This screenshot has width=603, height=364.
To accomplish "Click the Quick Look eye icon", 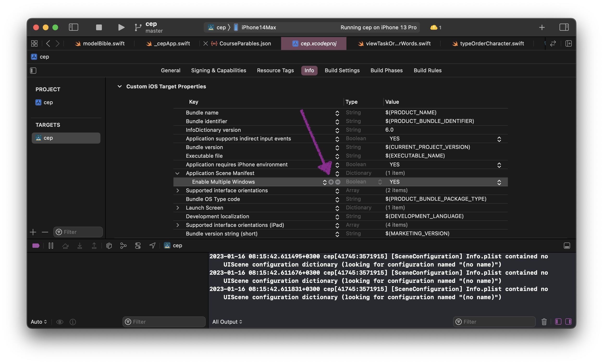I will (60, 322).
